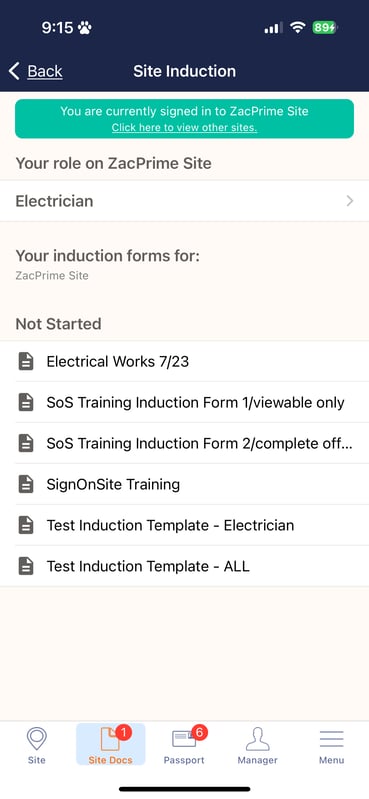
Task: Tap document icon beside SignOnSite Training
Action: pos(26,484)
